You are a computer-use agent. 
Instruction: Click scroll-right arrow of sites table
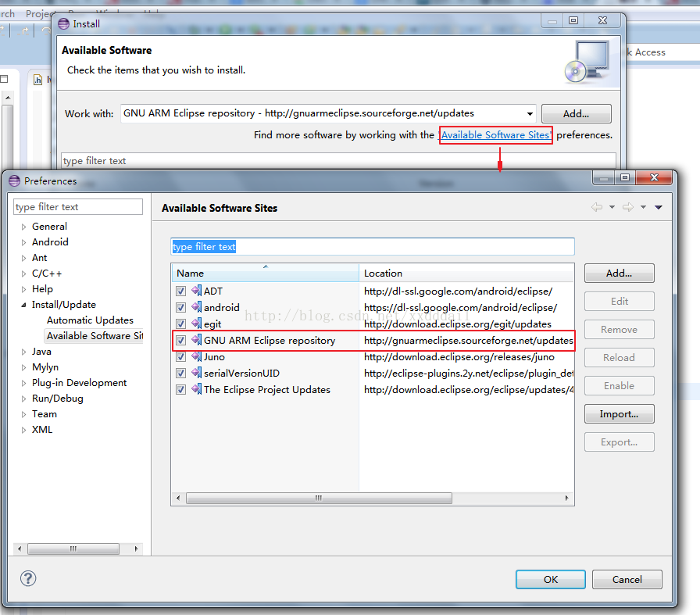[566, 498]
